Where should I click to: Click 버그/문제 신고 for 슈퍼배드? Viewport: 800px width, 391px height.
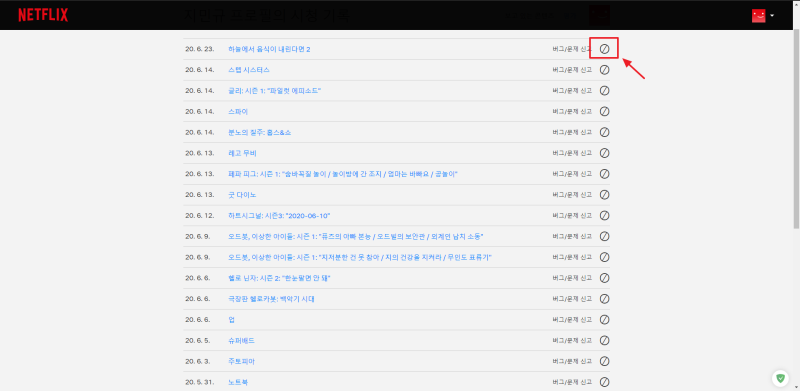(x=572, y=340)
